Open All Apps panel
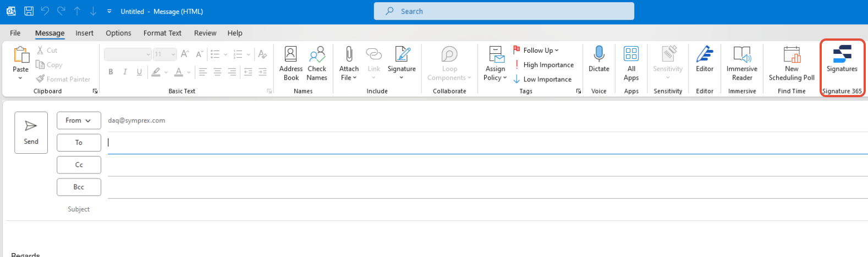The width and height of the screenshot is (868, 257). click(631, 64)
